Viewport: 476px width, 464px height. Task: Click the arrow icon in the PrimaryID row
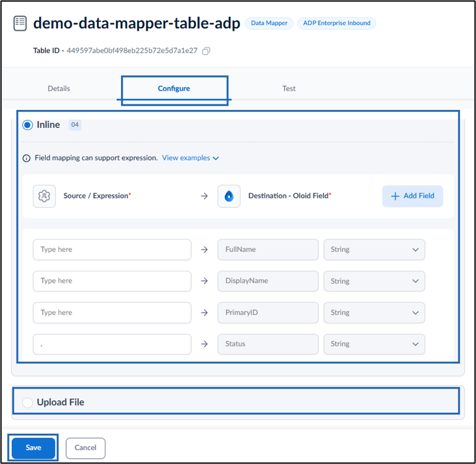pos(204,312)
